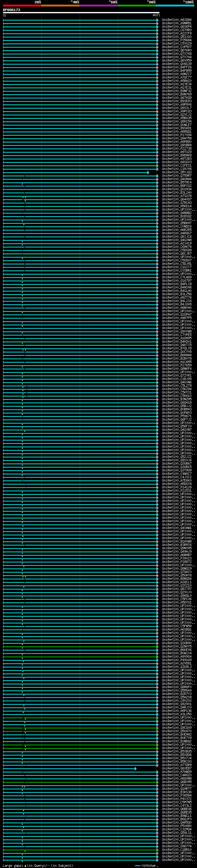197x868 pixels.
Task: Click the green alignment bar for UniRef100_Q2N0Y5
Action: pyautogui.click(x=80, y=647)
